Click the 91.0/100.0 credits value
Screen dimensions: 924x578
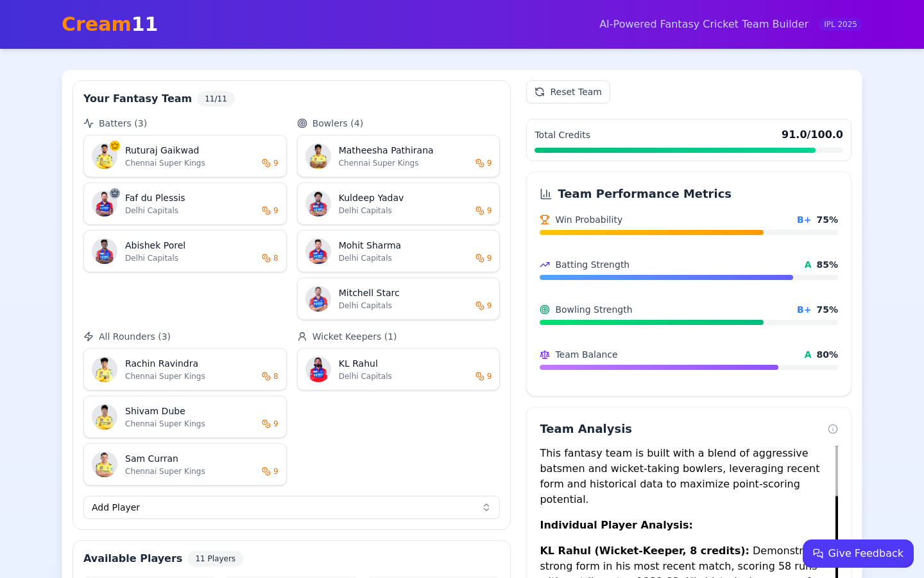click(812, 134)
